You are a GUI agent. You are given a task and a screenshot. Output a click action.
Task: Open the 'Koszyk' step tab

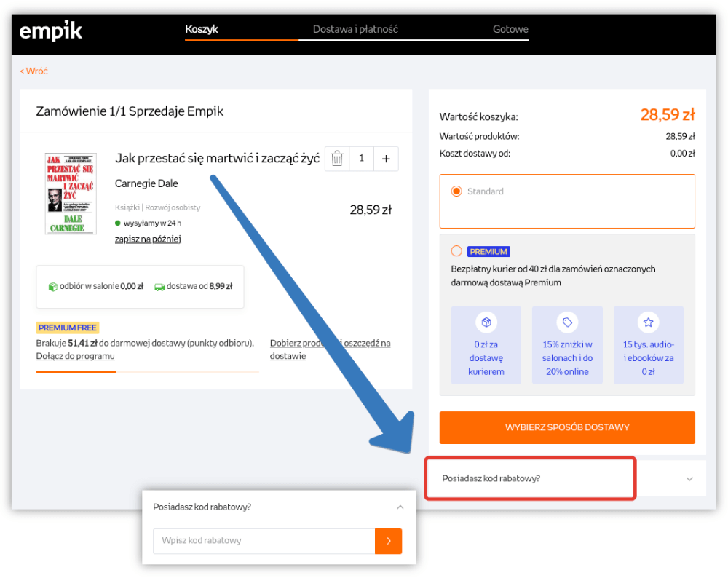click(202, 30)
